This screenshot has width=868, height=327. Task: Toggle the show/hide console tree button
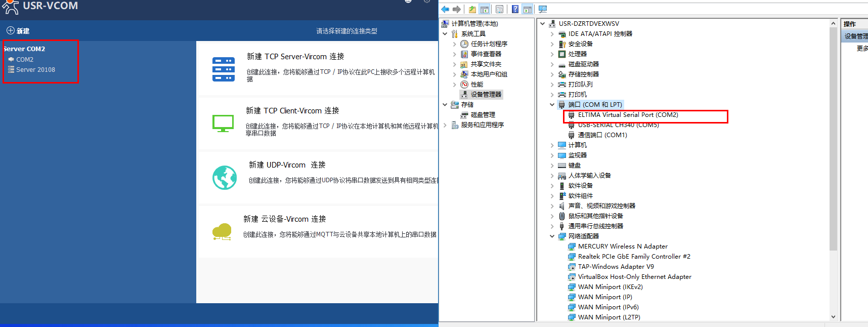point(485,9)
